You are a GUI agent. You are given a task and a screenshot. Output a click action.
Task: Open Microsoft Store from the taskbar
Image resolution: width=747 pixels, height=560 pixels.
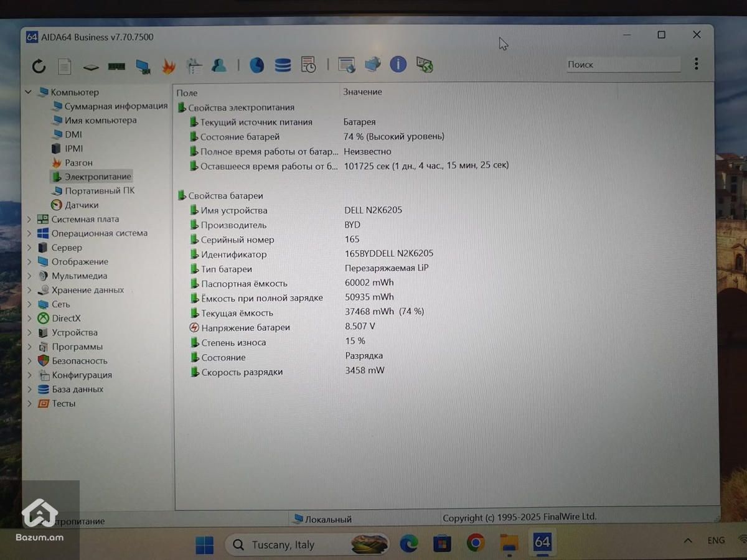pyautogui.click(x=442, y=544)
